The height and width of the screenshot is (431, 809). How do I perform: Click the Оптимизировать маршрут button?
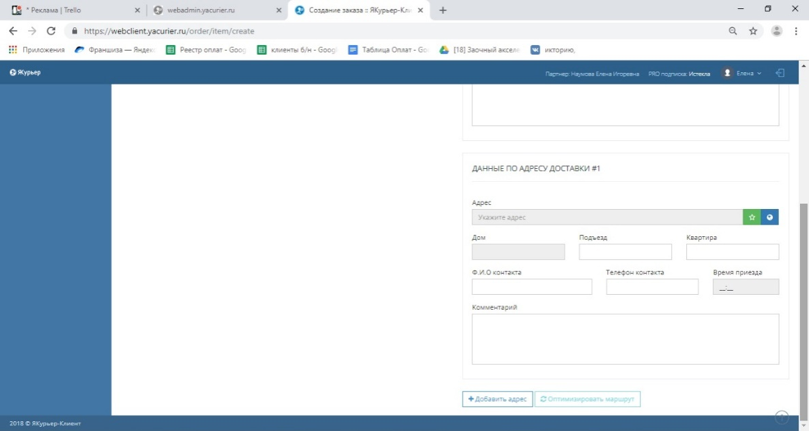coord(587,399)
